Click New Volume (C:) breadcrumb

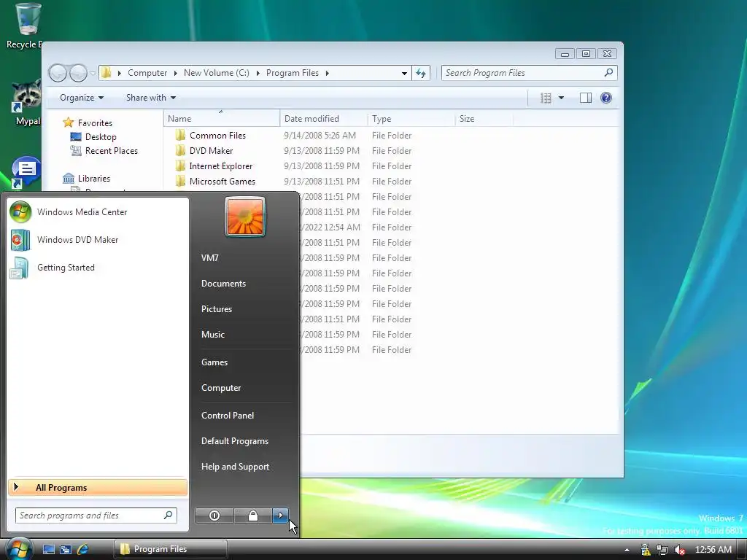[216, 73]
